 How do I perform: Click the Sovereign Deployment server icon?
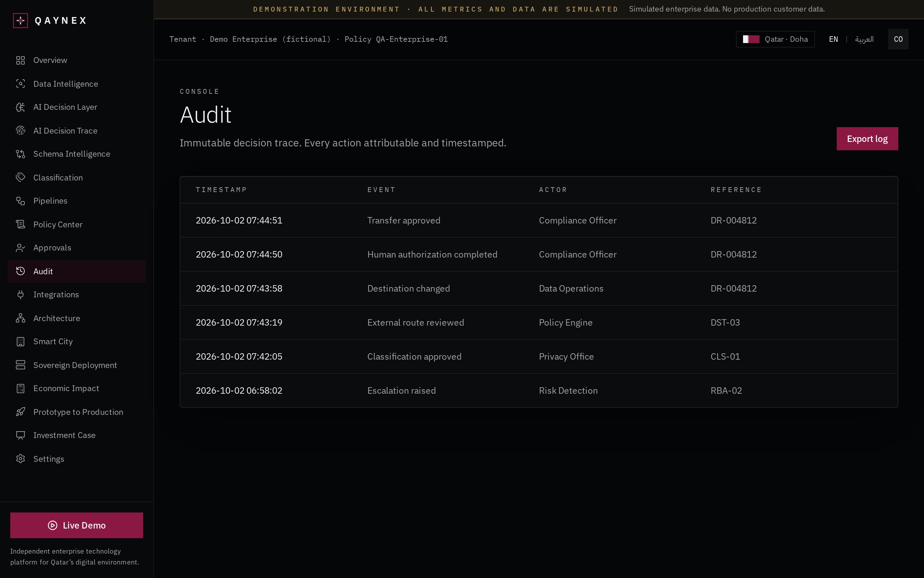coord(21,365)
